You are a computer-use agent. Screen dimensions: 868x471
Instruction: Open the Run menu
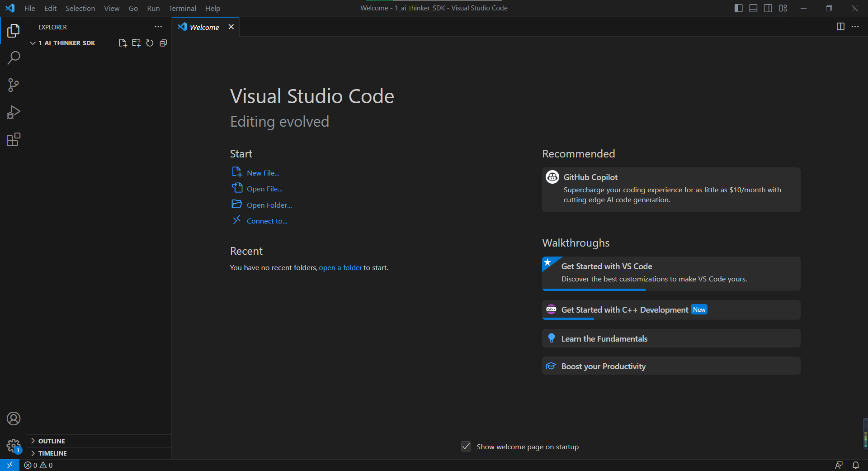(153, 8)
